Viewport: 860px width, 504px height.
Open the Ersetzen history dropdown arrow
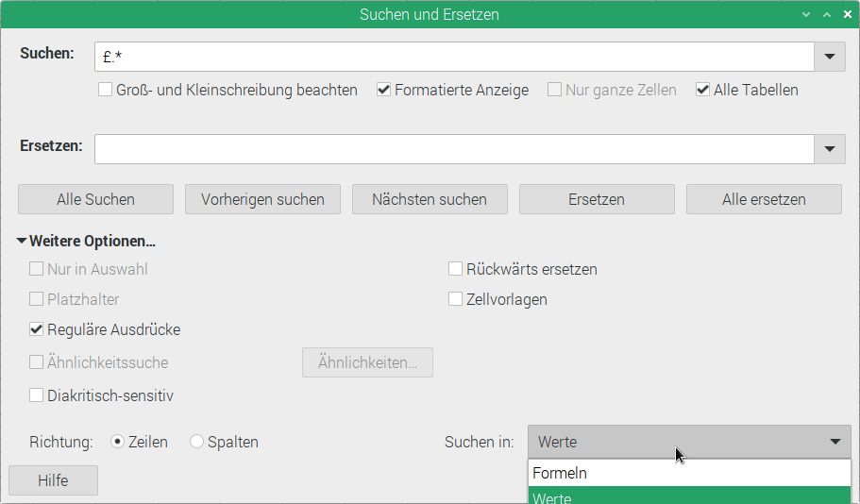(829, 148)
